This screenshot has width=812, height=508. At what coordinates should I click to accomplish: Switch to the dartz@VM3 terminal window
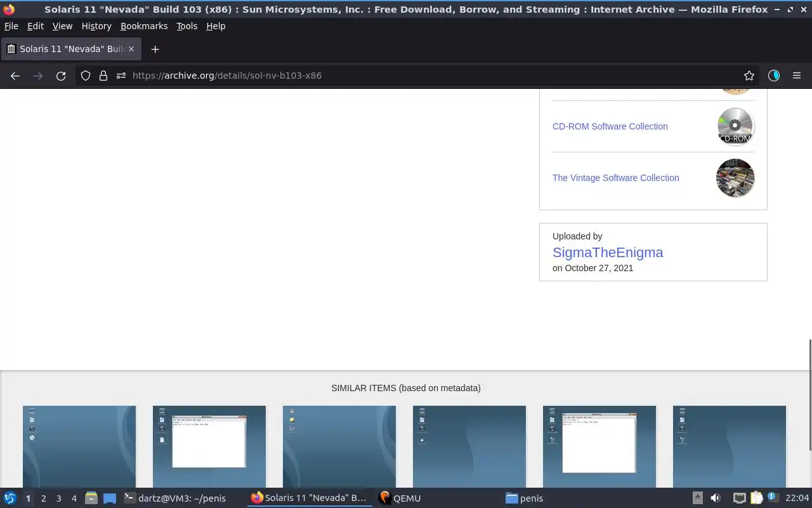click(181, 498)
